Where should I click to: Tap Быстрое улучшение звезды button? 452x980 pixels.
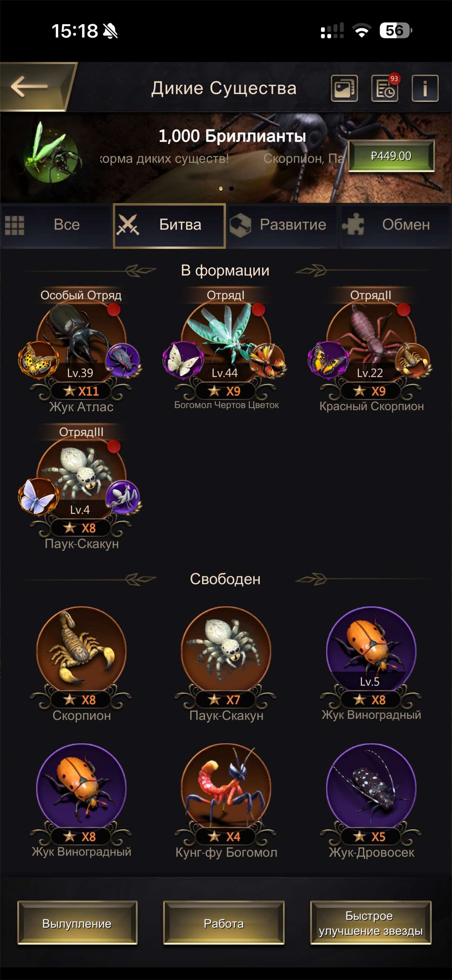[371, 923]
